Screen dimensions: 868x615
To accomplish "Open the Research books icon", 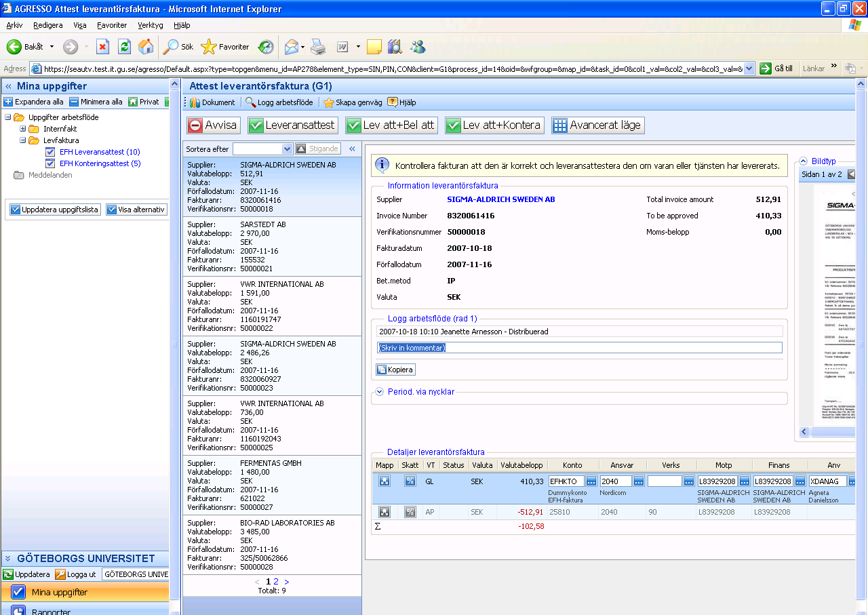I will click(395, 47).
